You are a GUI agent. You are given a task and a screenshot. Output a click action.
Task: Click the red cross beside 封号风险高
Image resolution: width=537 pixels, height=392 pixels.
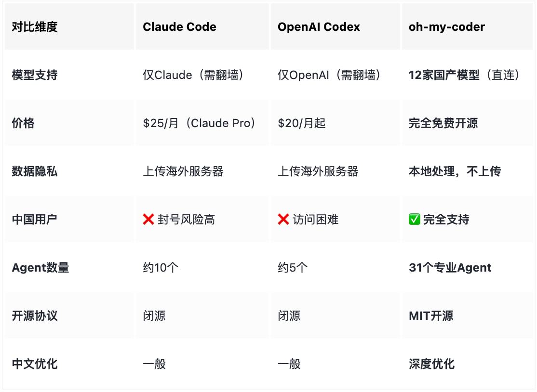coord(148,219)
